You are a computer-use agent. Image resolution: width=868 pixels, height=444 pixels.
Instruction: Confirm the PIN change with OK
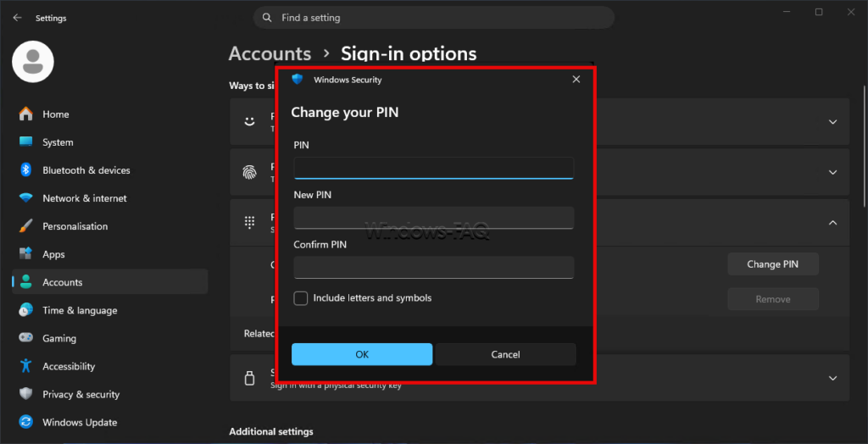(x=362, y=354)
